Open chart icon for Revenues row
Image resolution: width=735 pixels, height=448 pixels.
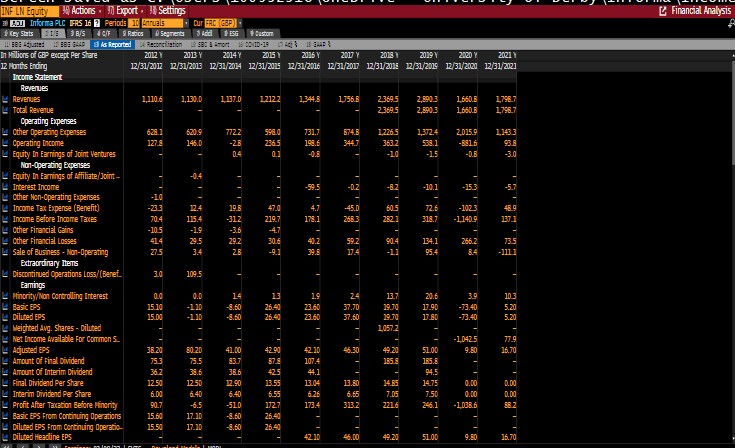coord(5,99)
